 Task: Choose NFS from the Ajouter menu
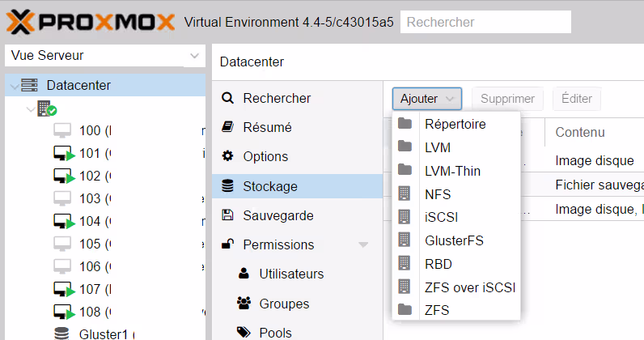tap(437, 194)
